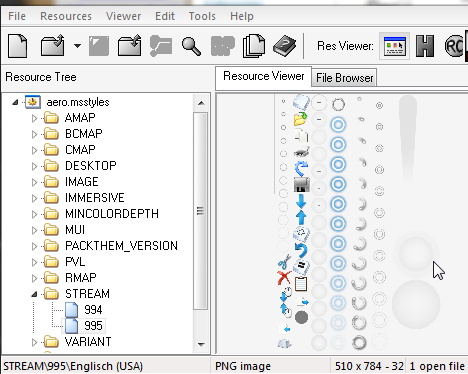Select the VARIANT folder label
Screen dimensions: 468x374
tap(88, 342)
